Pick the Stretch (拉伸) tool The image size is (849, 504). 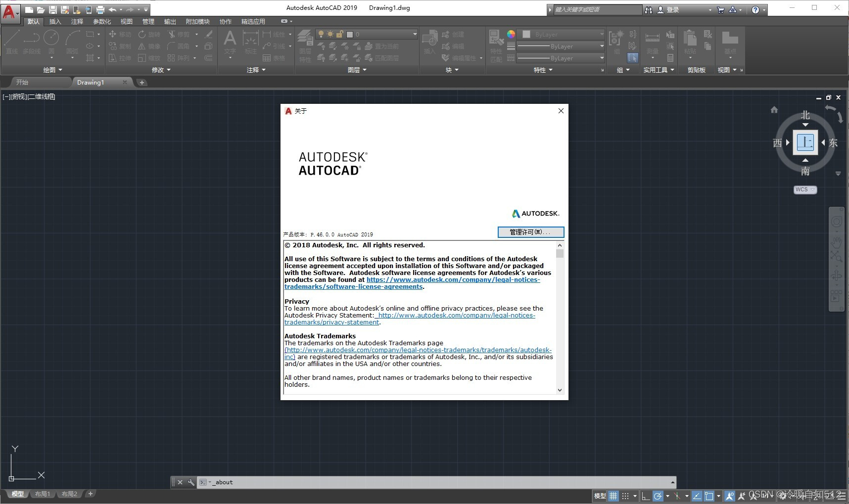tap(120, 58)
